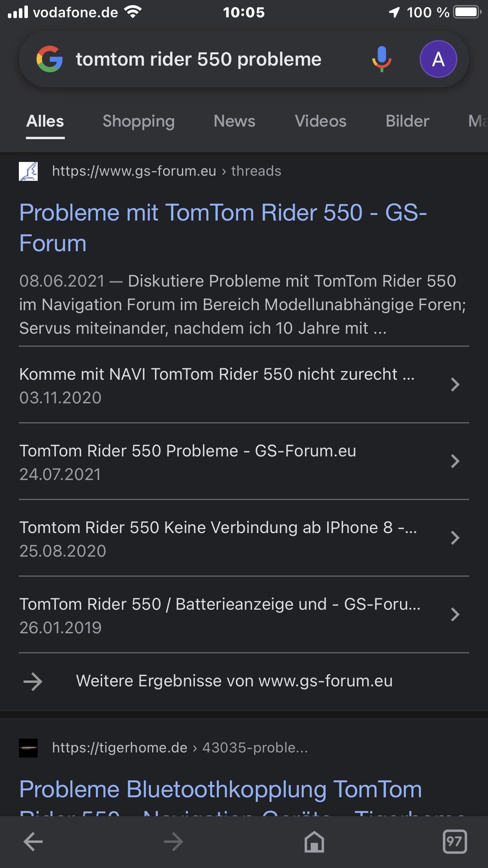Open 'Probleme Bluetoothkopplung TomTom' result
Viewport: 488px width, 868px height.
pos(220,789)
